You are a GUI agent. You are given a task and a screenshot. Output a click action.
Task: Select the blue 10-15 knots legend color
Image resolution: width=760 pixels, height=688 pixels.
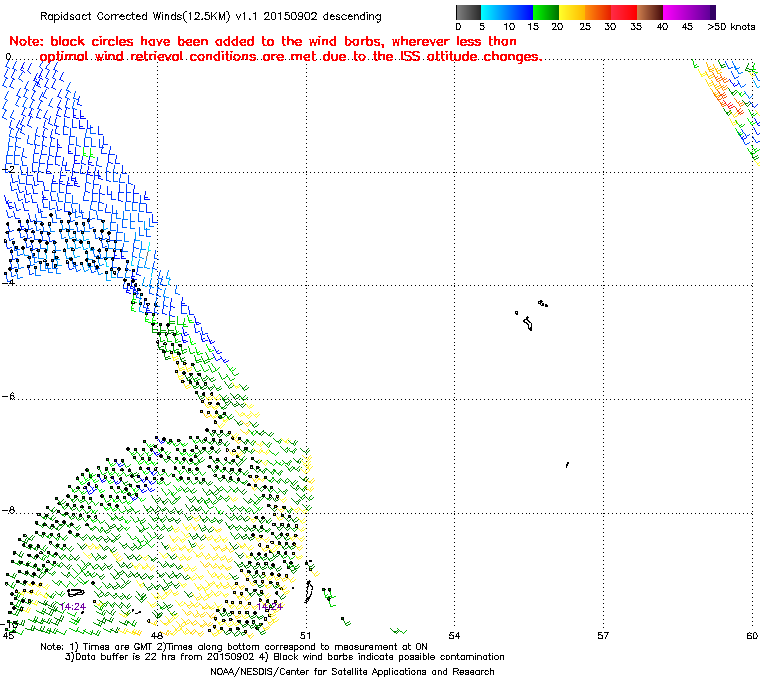pos(520,12)
